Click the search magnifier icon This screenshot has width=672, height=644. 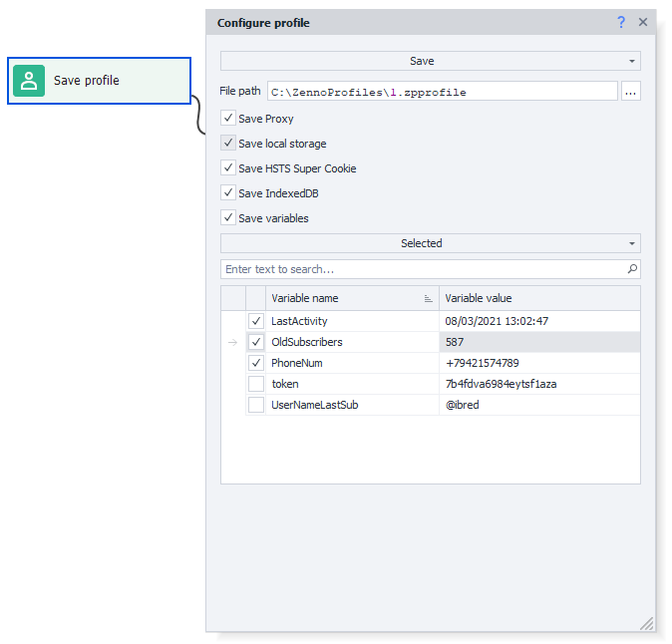tap(632, 269)
